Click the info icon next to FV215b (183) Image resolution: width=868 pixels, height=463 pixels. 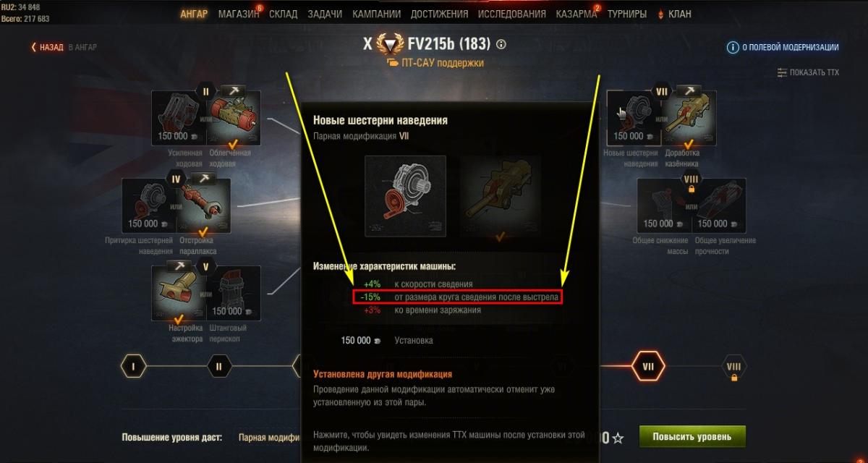click(501, 44)
